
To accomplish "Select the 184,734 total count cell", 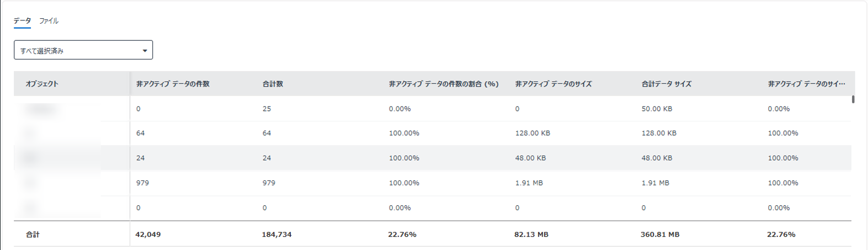I will click(x=276, y=235).
